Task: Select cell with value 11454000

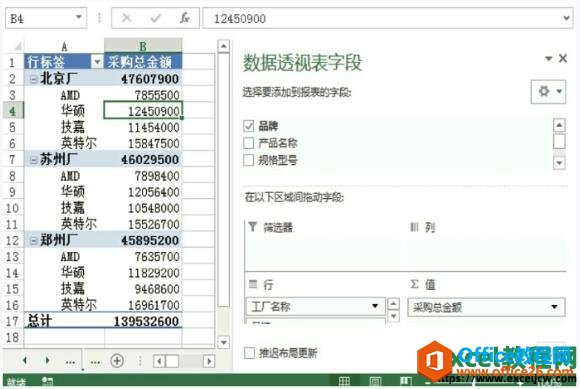Action: 143,127
